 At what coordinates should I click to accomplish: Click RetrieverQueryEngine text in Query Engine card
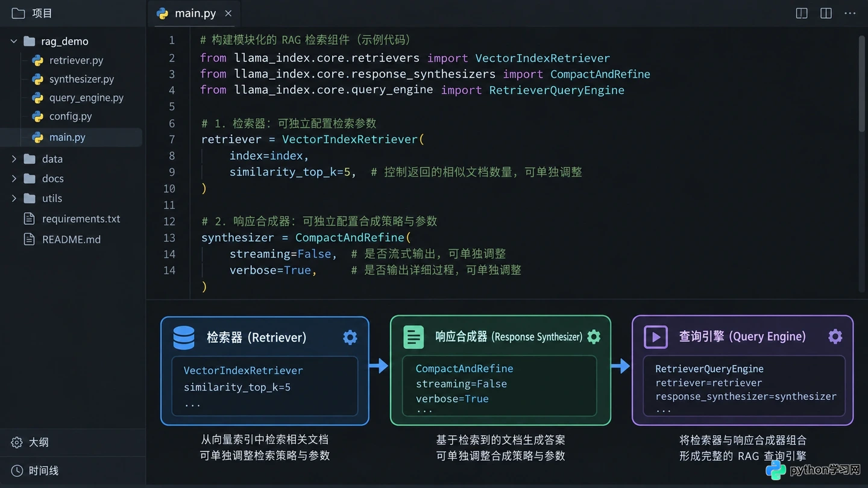(709, 369)
